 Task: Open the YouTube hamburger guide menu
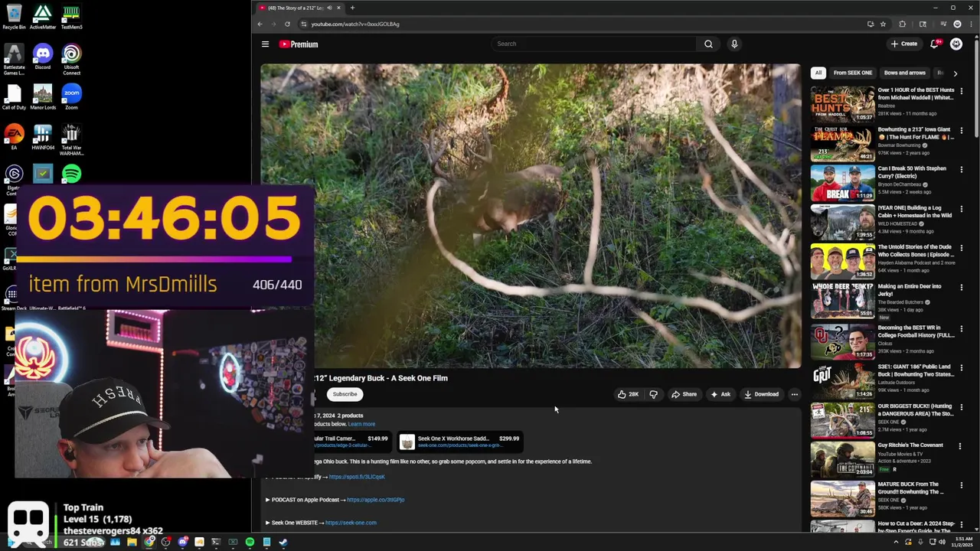tap(265, 44)
